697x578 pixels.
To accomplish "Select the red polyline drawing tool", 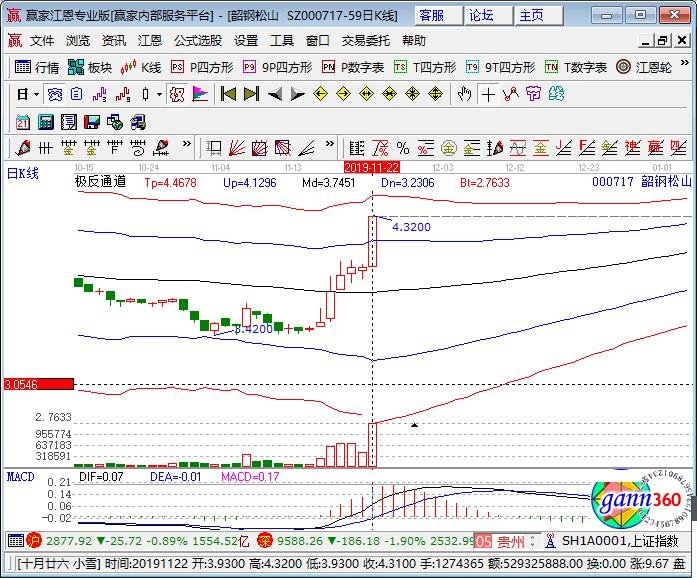I will pos(511,94).
